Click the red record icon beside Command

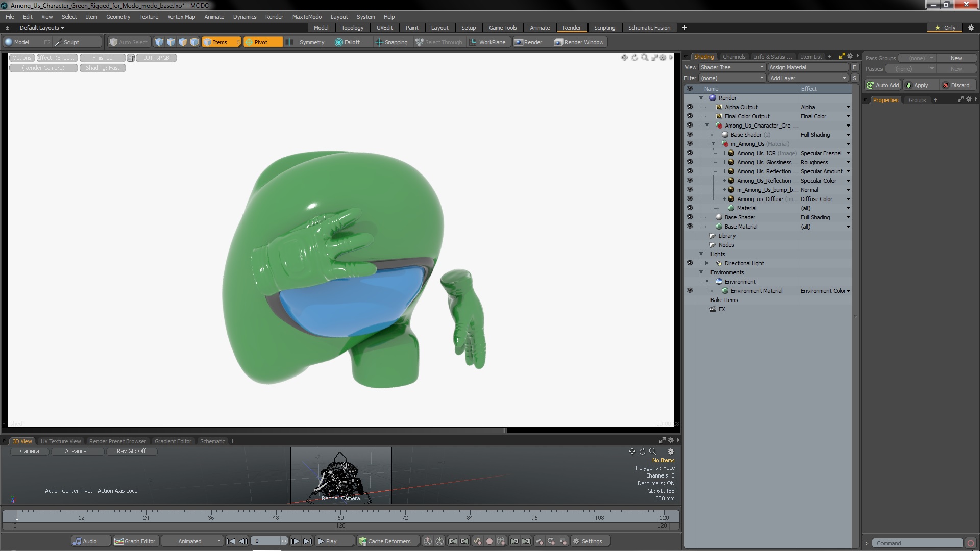(x=971, y=543)
